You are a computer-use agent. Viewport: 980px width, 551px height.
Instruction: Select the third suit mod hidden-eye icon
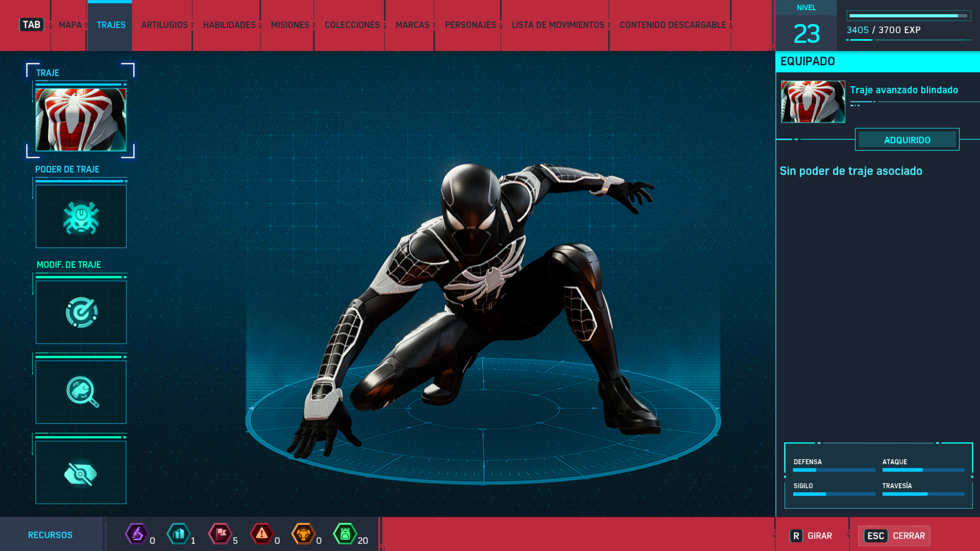(x=81, y=472)
